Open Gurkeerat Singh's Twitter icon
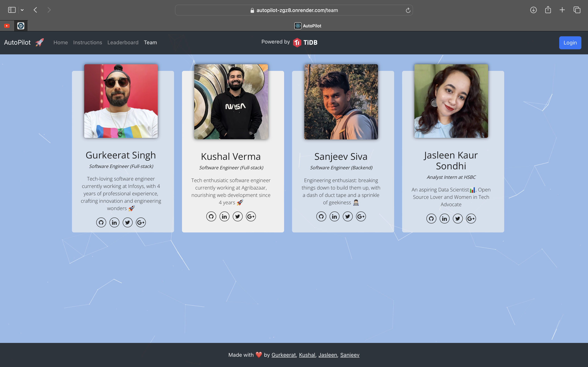 click(128, 222)
